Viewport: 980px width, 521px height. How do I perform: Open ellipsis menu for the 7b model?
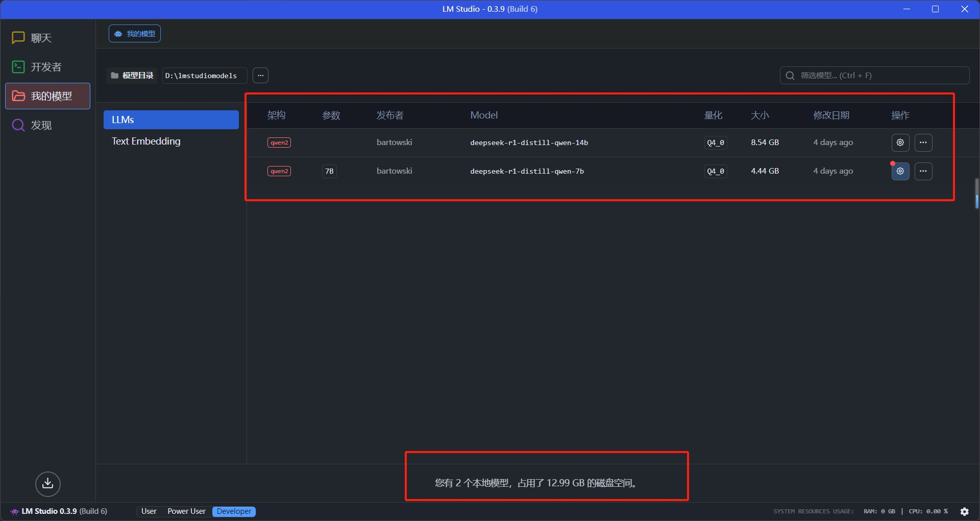tap(923, 172)
